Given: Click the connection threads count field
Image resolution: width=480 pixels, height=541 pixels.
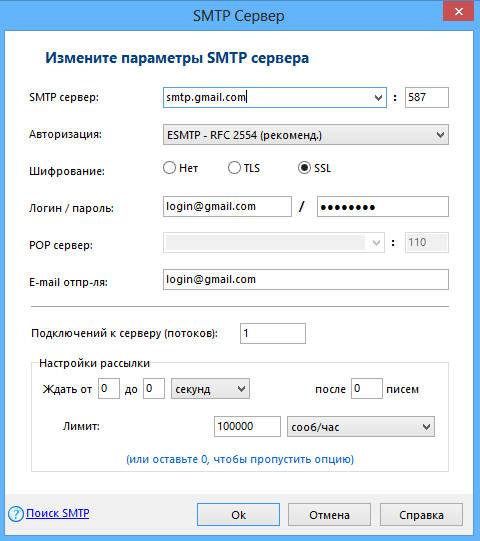Looking at the screenshot, I should click(273, 333).
